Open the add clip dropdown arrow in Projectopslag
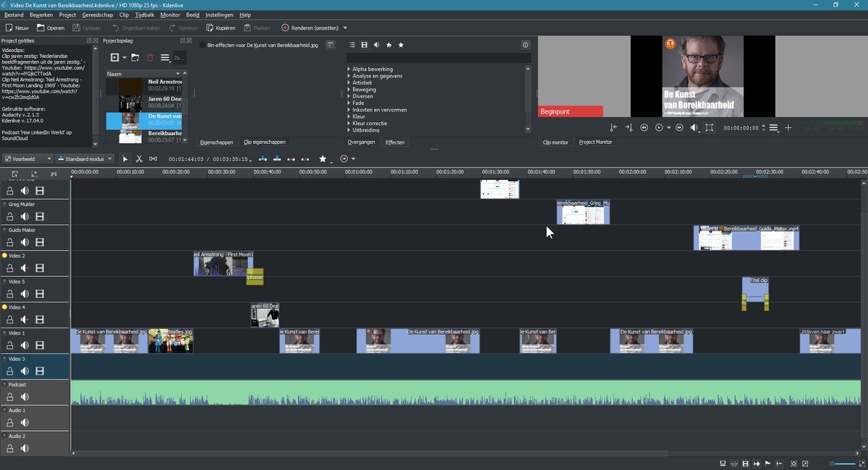Screen dimensions: 868x470 [x=124, y=57]
